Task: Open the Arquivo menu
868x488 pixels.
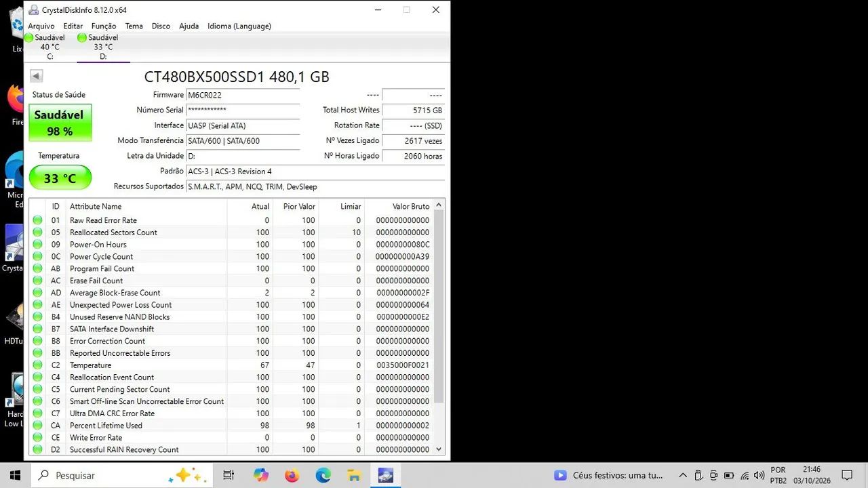Action: (x=41, y=26)
